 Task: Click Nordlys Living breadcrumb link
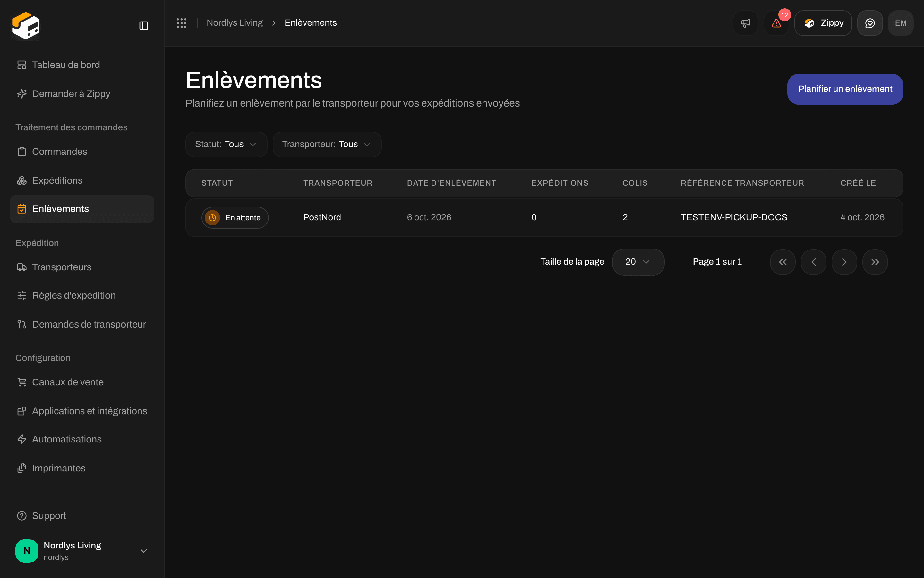coord(235,23)
